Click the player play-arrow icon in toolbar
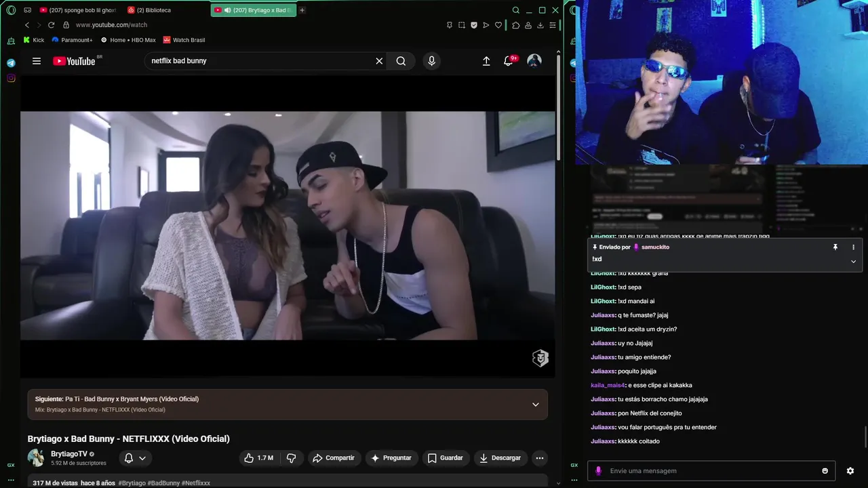The height and width of the screenshot is (488, 868). (x=486, y=25)
